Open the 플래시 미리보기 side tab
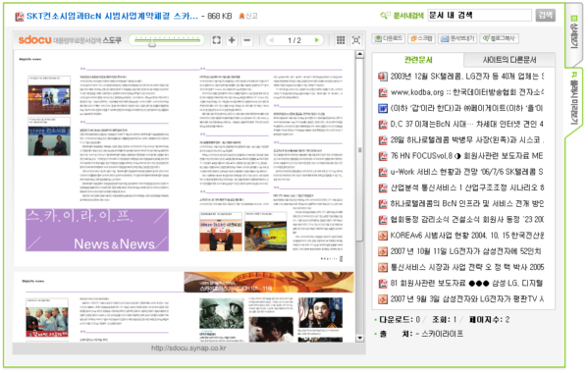Viewport: 588px width, 373px height. [x=573, y=98]
